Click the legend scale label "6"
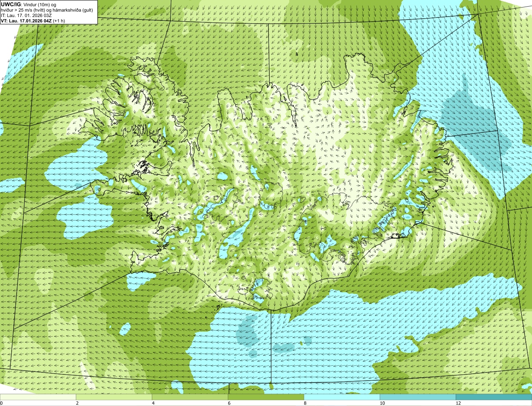The image size is (532, 406). pos(229,403)
